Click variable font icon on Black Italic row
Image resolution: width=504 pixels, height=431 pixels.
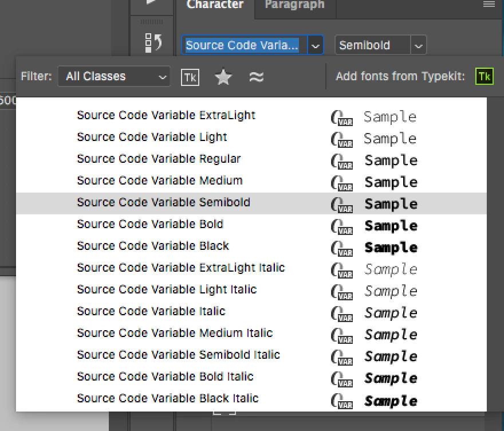(342, 401)
